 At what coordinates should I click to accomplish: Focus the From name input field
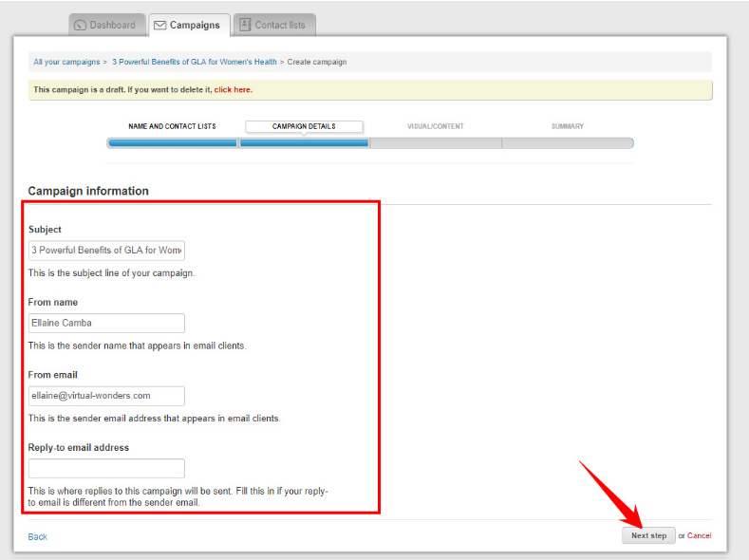point(106,324)
